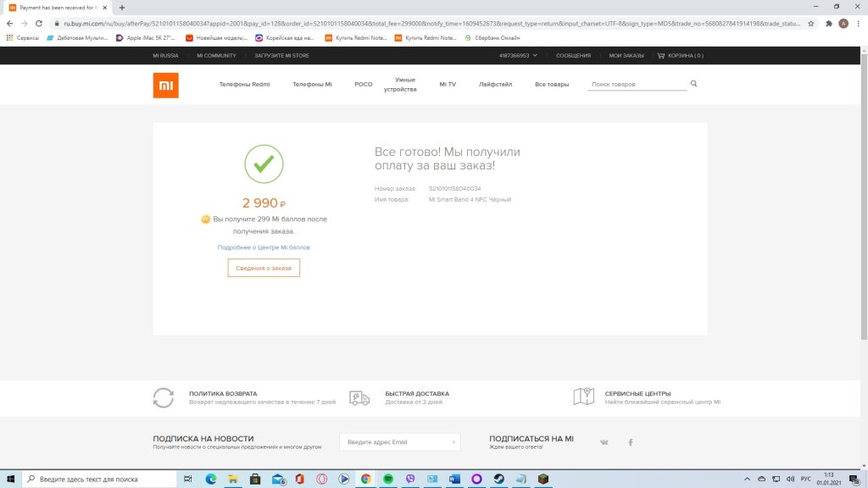
Task: Reload the page in Chrome
Action: pos(39,24)
